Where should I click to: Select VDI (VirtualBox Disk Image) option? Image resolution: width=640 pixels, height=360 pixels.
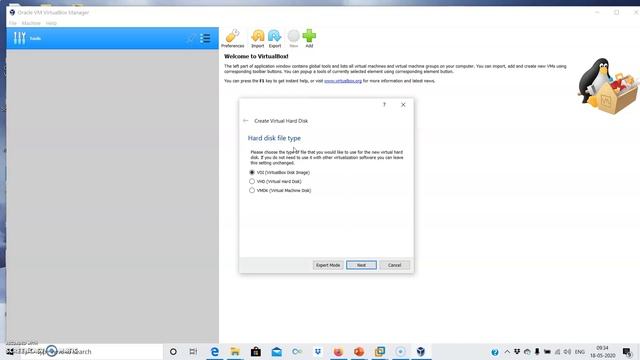point(280,173)
